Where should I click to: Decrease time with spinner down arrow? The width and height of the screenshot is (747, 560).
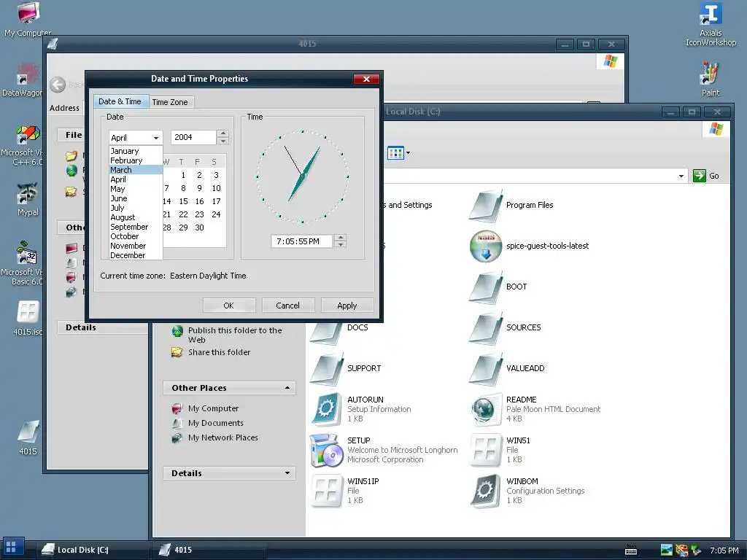(340, 245)
